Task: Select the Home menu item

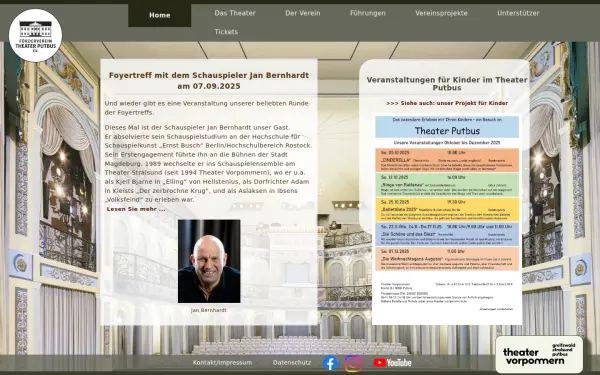Action: point(160,15)
